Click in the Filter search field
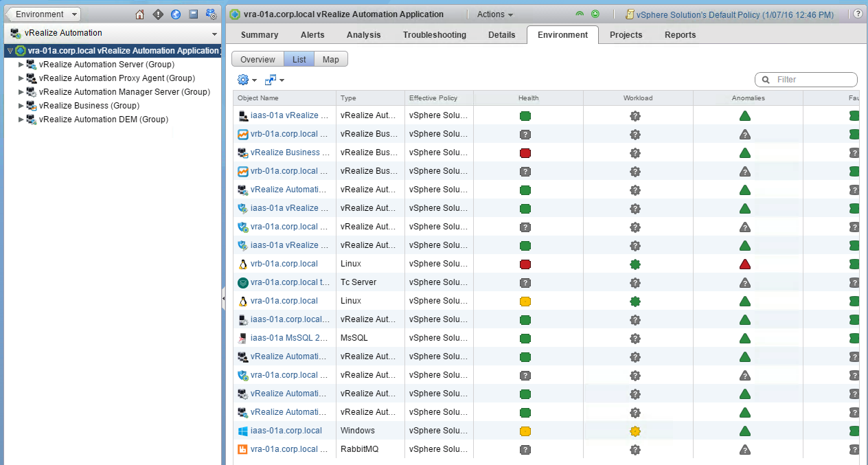The image size is (868, 465). click(806, 80)
